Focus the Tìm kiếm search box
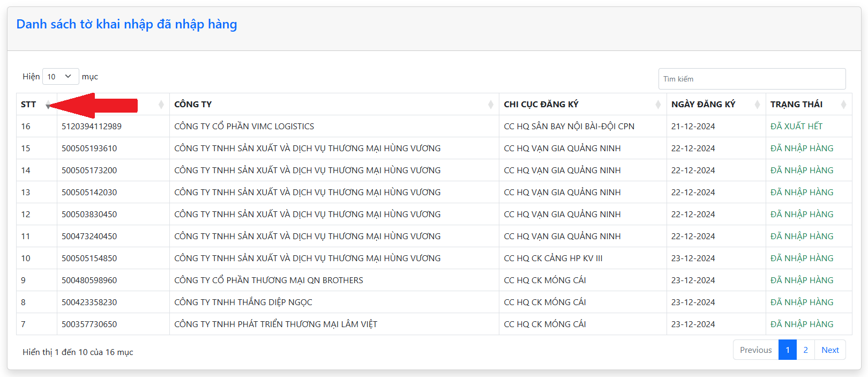The height and width of the screenshot is (377, 868). pyautogui.click(x=752, y=79)
